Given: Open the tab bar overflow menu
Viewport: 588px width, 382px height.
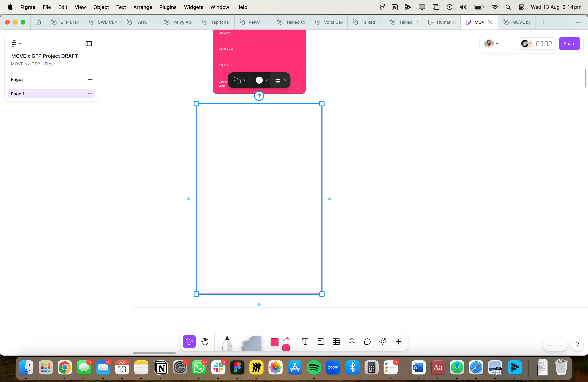Looking at the screenshot, I should tap(578, 22).
